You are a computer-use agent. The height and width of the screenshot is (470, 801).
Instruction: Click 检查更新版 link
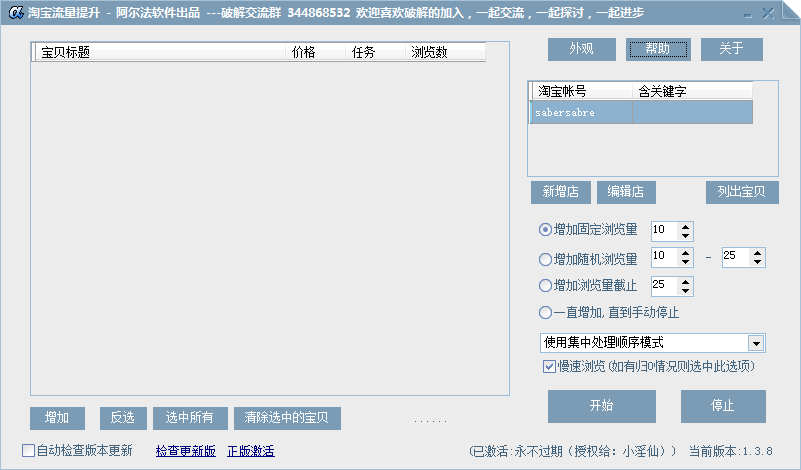185,451
